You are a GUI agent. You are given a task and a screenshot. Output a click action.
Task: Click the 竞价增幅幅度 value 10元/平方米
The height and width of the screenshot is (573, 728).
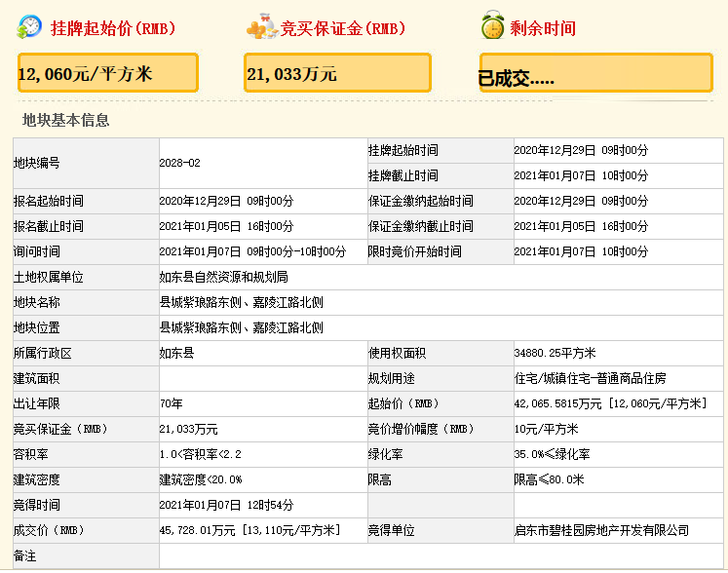pos(546,429)
